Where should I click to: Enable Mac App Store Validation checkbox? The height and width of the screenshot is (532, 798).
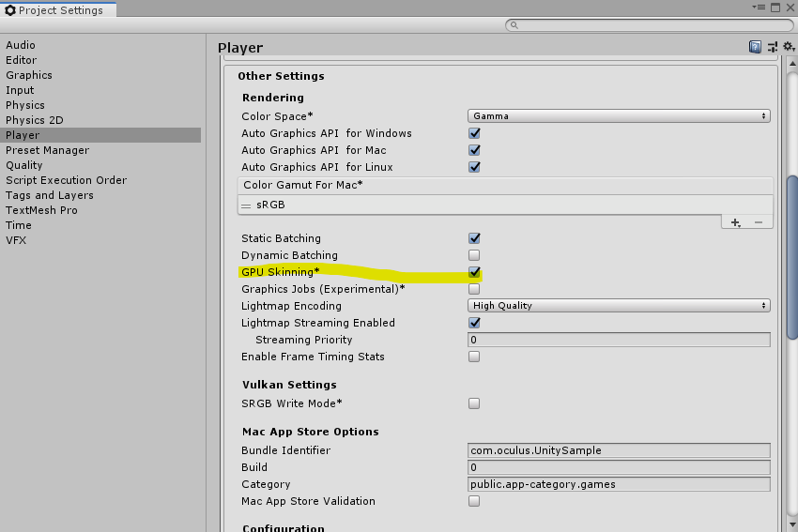[x=474, y=501]
